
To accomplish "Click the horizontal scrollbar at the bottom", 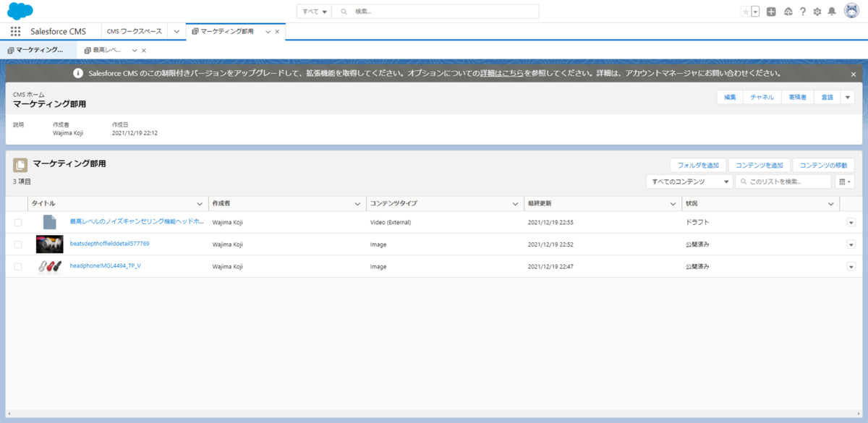I will (434, 415).
